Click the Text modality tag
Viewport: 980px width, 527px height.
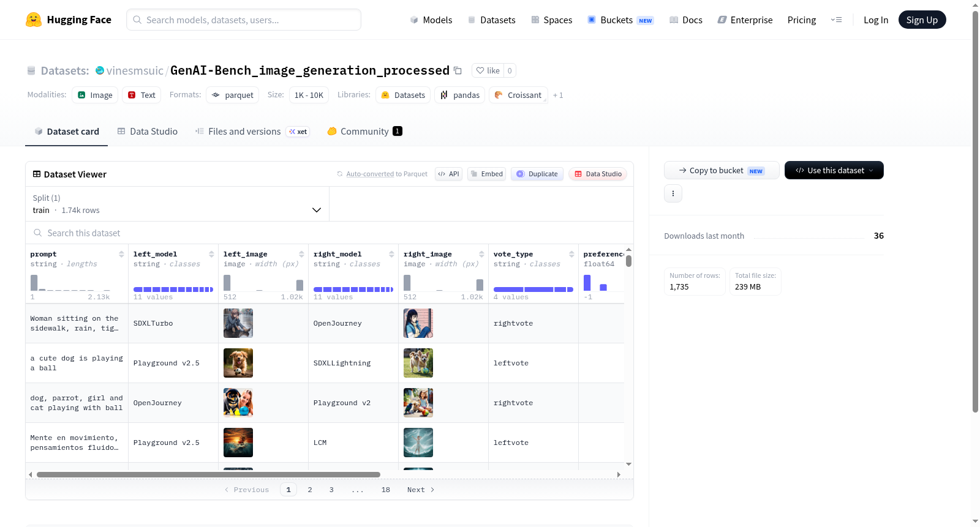click(x=141, y=95)
